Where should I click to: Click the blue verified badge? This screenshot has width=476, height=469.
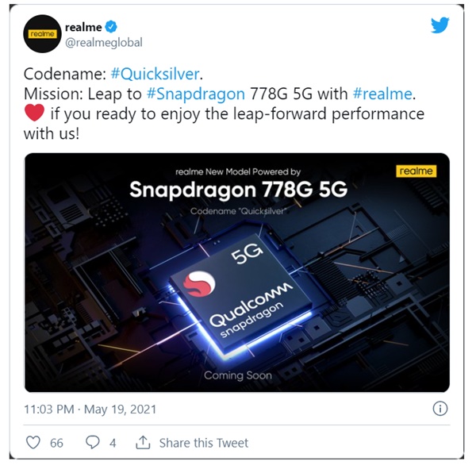[x=111, y=27]
